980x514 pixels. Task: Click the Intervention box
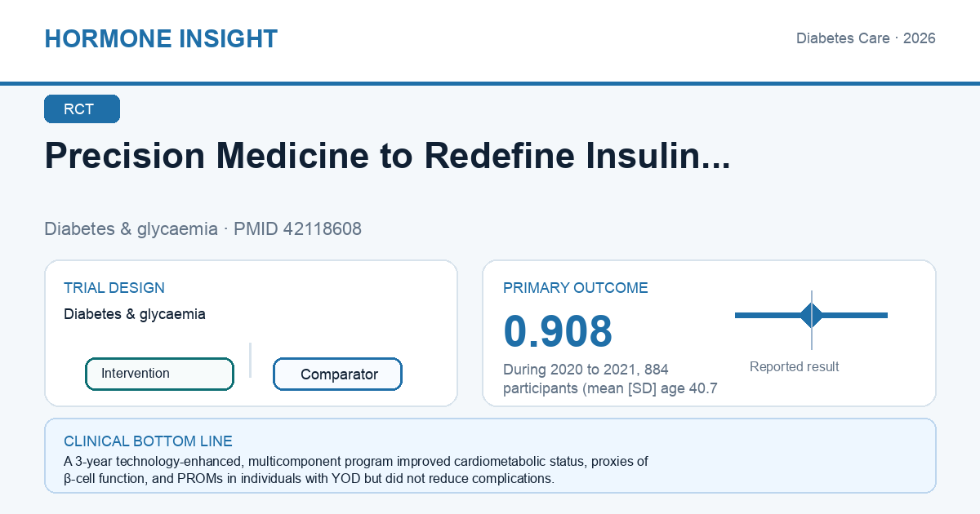(159, 374)
